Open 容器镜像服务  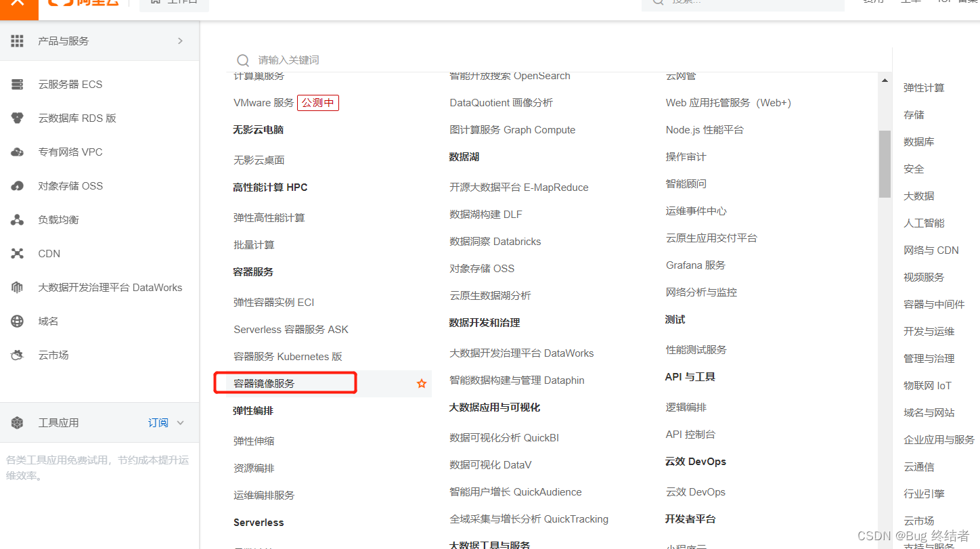(x=264, y=384)
